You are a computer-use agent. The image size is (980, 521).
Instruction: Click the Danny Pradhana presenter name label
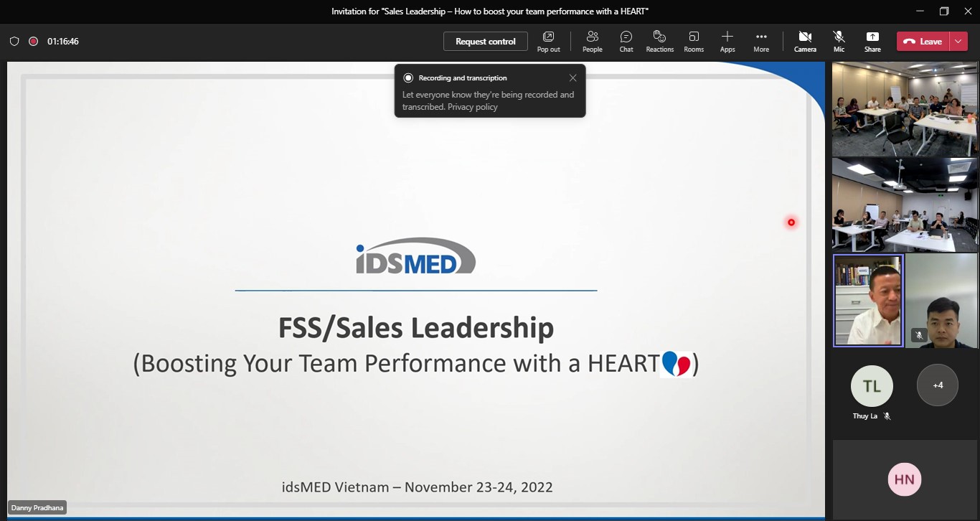[37, 507]
